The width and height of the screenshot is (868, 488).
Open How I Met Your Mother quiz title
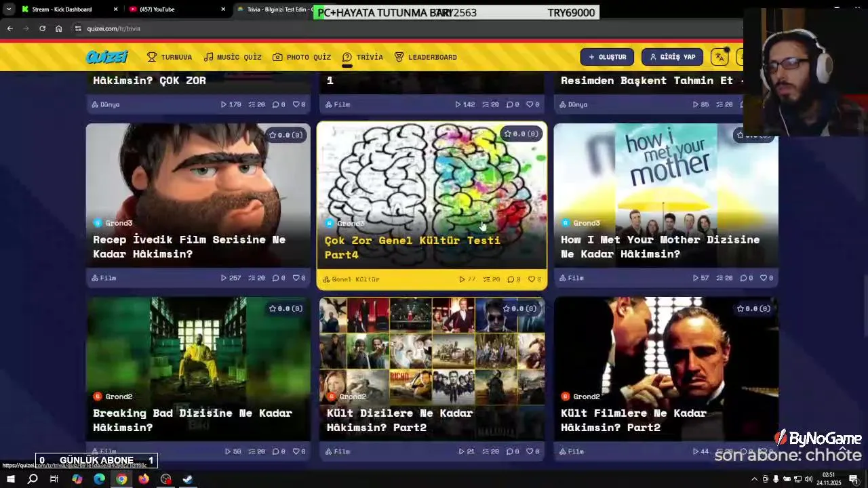(x=660, y=247)
